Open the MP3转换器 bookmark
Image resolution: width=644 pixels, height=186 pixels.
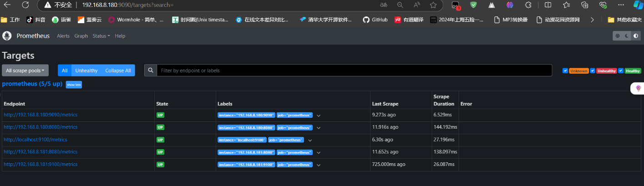point(511,20)
